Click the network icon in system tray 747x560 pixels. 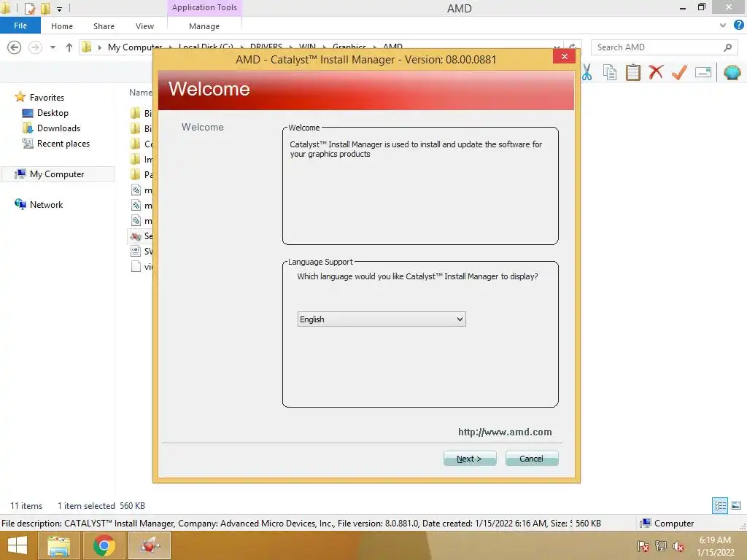[x=661, y=546]
